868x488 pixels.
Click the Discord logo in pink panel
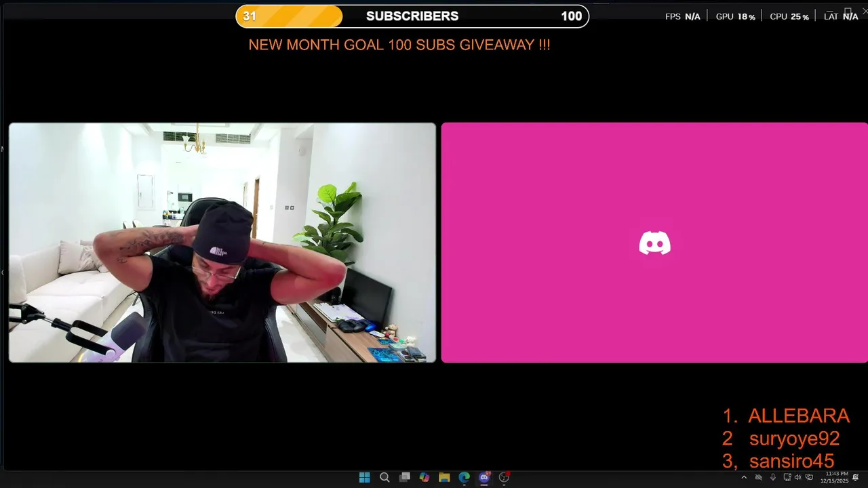(655, 243)
